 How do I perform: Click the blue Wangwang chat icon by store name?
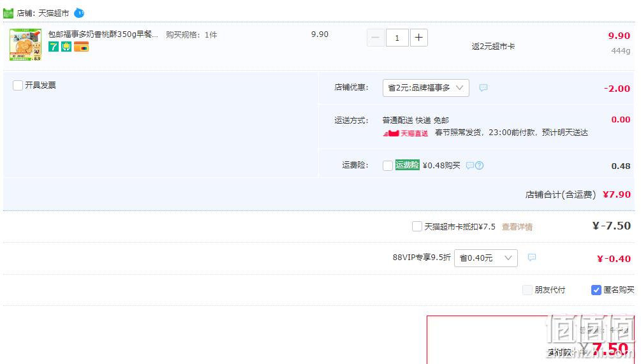(x=79, y=13)
